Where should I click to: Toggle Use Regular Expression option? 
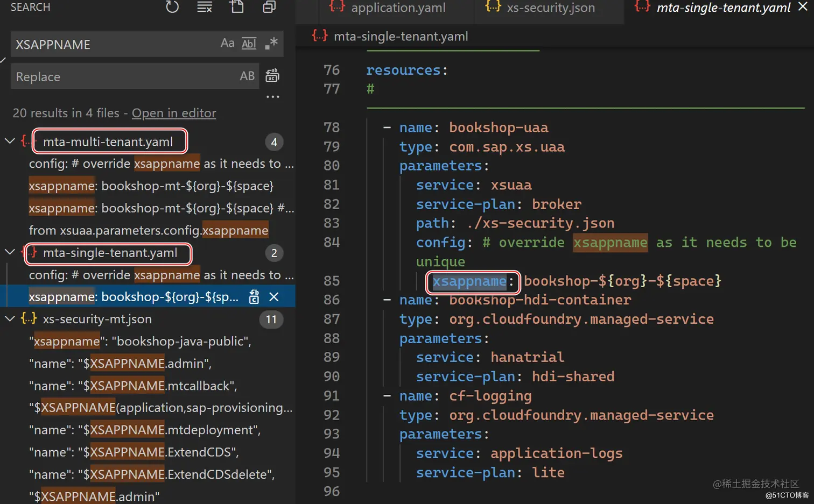tap(271, 44)
